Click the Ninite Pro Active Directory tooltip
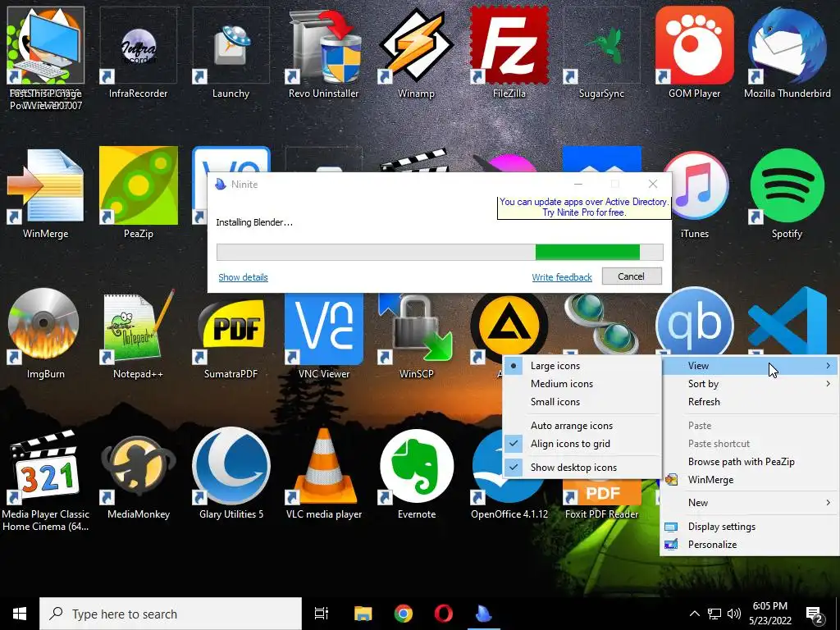This screenshot has height=630, width=840. (x=584, y=208)
